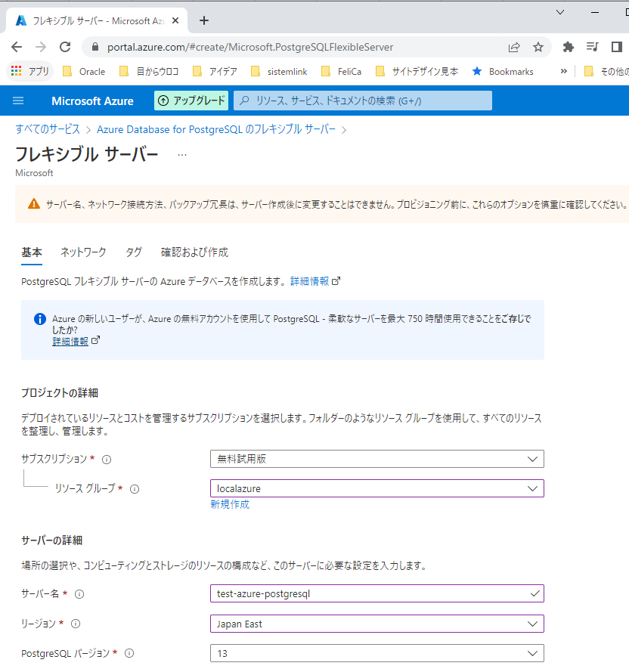Click the 新規作成 link under リソース グループ
This screenshot has width=629, height=672.
pos(230,505)
